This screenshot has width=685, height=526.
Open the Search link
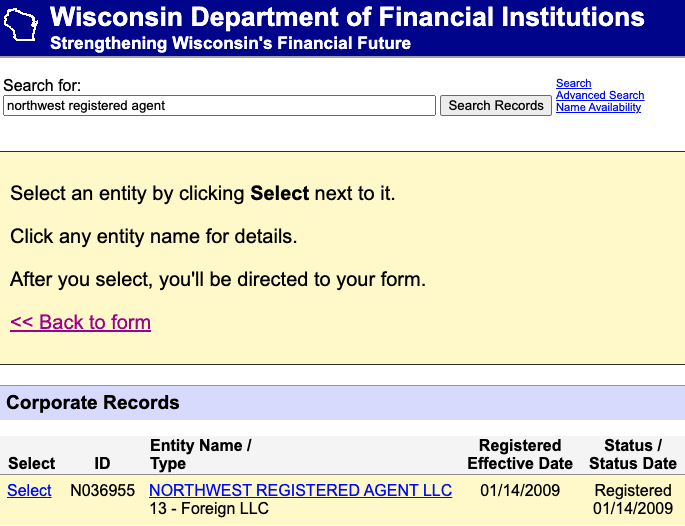pyautogui.click(x=574, y=84)
